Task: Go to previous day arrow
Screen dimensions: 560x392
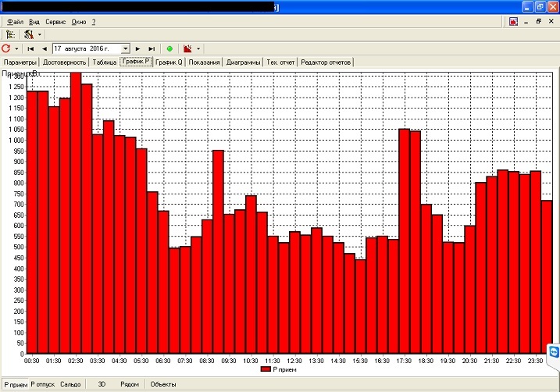Action: (x=45, y=49)
